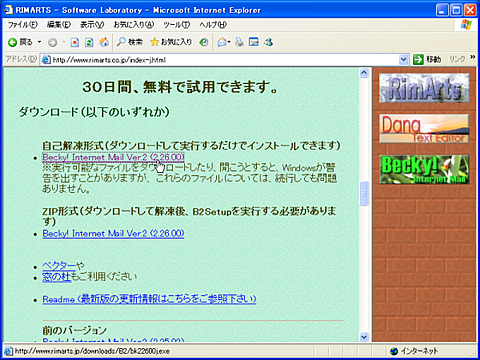Open the Readme update info link
480x360 pixels.
(149, 299)
